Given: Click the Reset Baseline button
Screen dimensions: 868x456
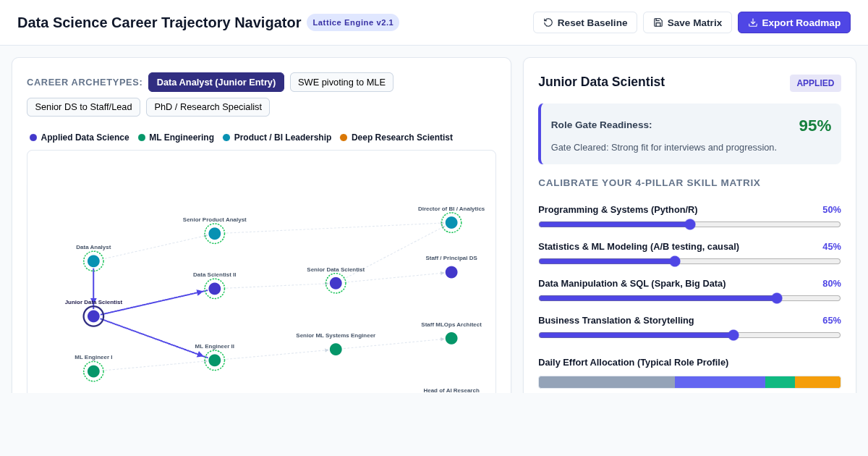Looking at the screenshot, I should coord(585,22).
